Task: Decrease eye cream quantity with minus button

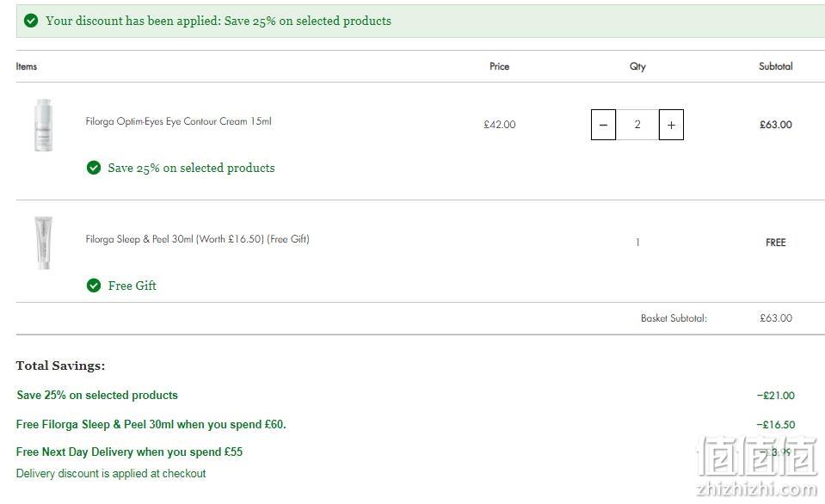Action: (604, 125)
